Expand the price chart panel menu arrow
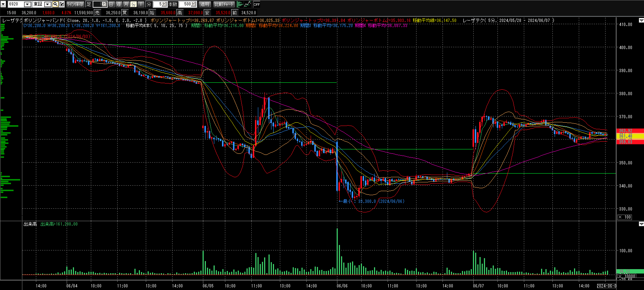This screenshot has width=644, height=290. pos(641,21)
